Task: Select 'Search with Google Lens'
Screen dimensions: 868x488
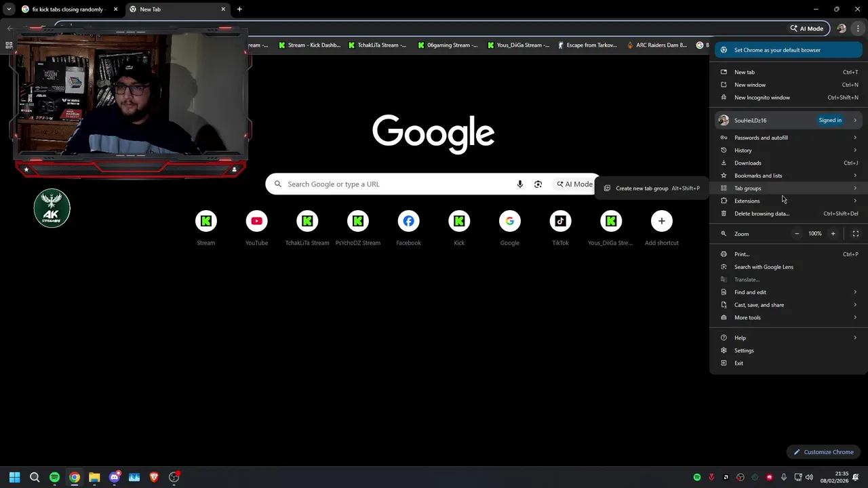Action: pos(789,267)
